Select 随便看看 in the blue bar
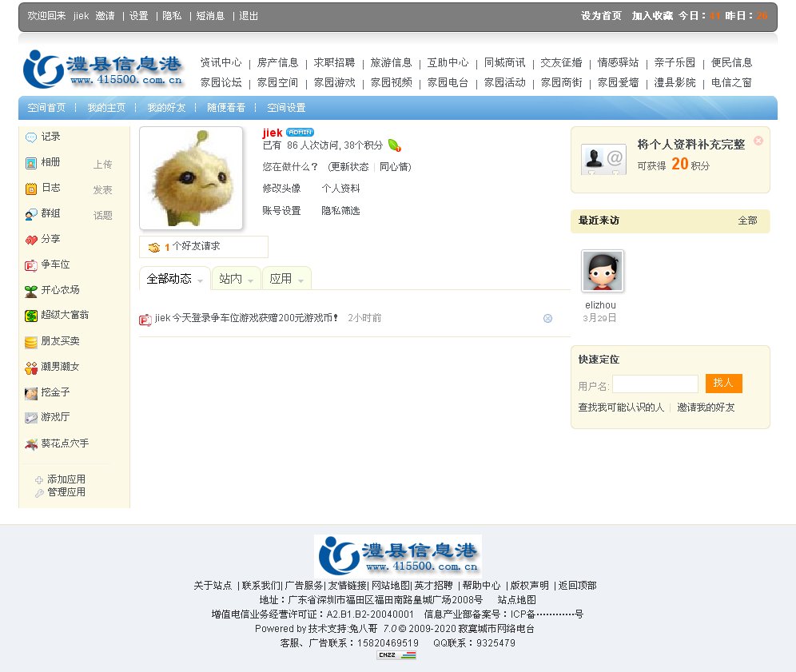This screenshot has width=796, height=672. pos(226,108)
